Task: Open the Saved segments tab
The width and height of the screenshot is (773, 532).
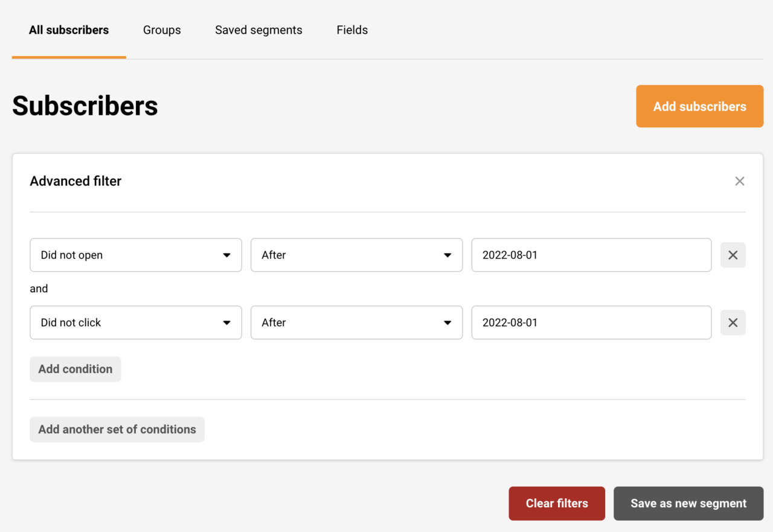Action: click(x=258, y=30)
